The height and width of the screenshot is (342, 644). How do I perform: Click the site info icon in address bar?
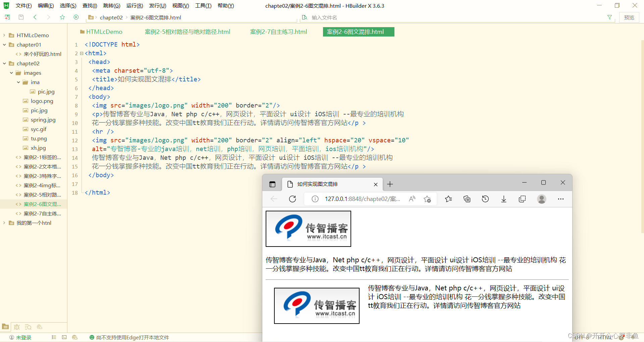(315, 199)
